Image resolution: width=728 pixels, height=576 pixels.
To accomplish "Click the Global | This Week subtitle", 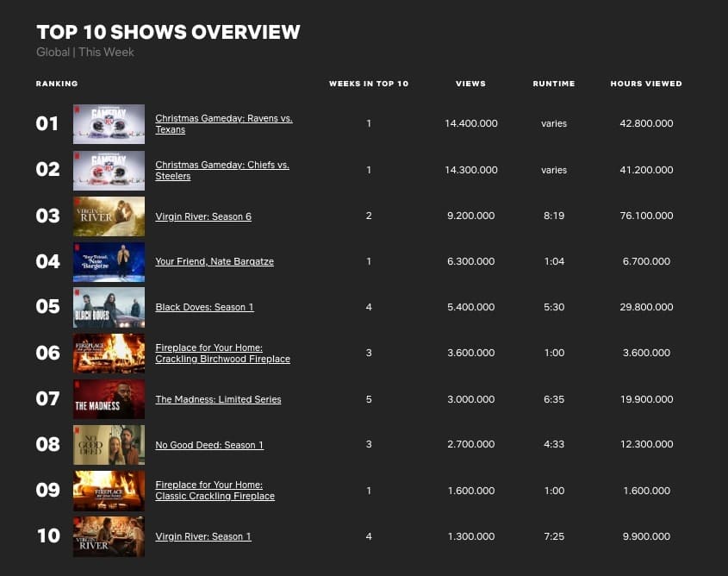I will 85,52.
